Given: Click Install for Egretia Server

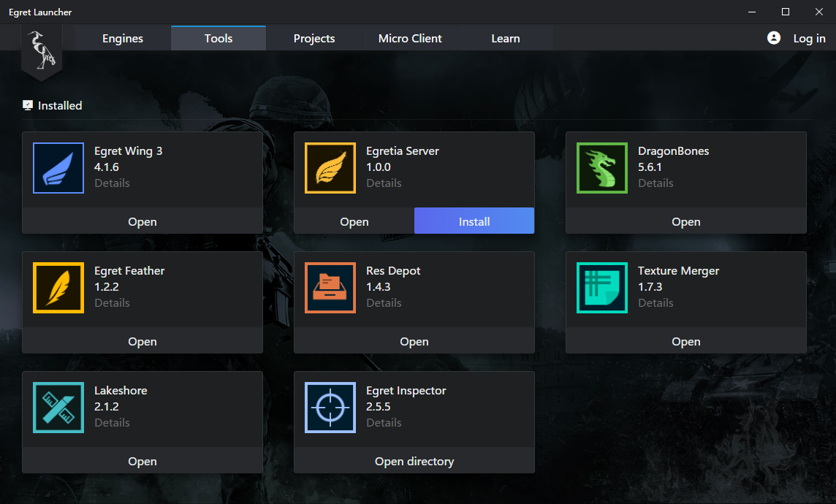Looking at the screenshot, I should pos(474,221).
